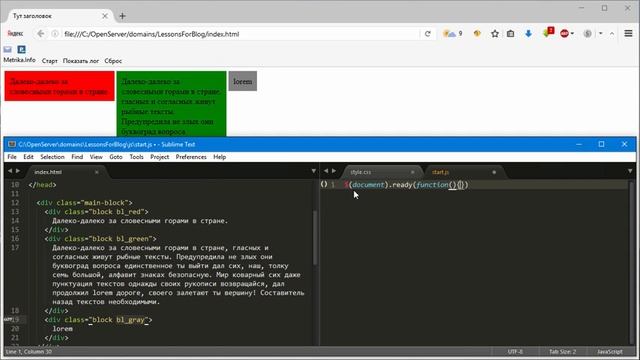Screen dimensions: 640x360
Task: Click the unsaved dot on start.js tab
Action: point(494,172)
